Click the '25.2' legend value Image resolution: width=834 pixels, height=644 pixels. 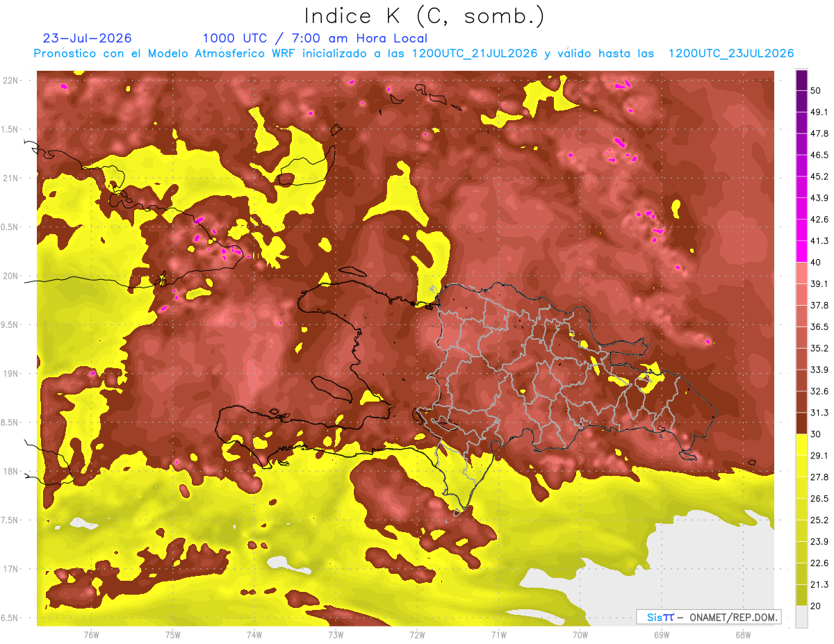(819, 520)
